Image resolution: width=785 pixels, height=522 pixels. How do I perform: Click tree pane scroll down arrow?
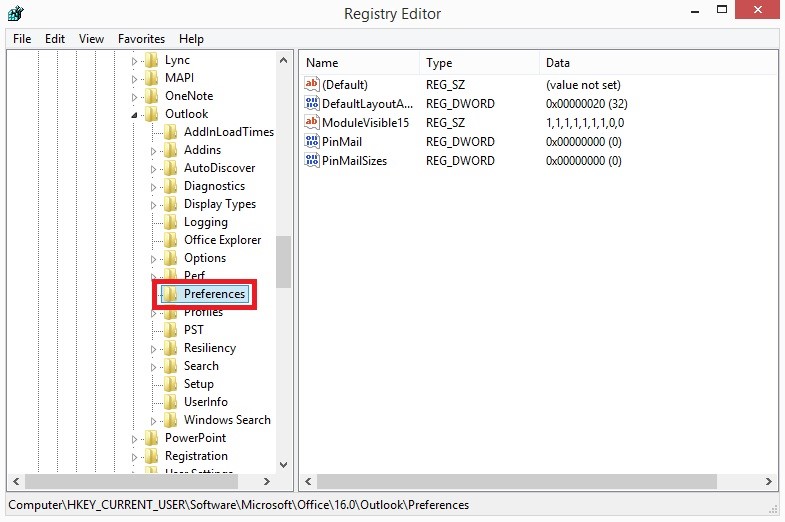coord(283,465)
